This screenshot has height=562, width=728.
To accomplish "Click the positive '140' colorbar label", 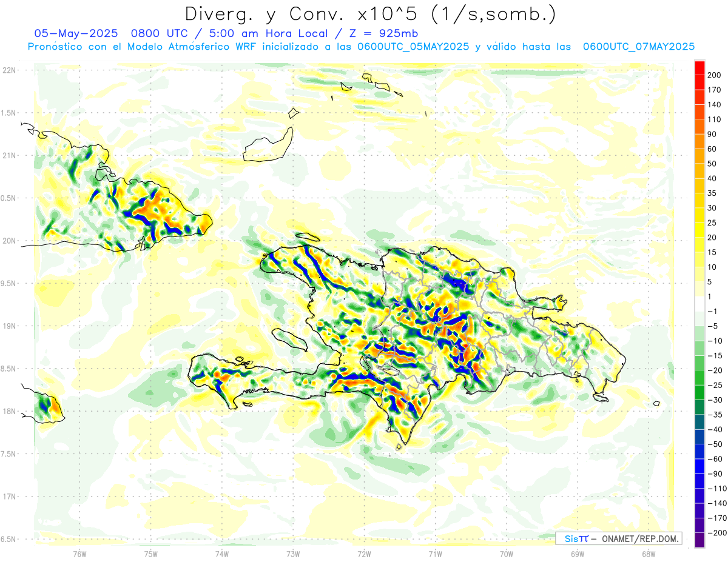I will click(x=715, y=105).
